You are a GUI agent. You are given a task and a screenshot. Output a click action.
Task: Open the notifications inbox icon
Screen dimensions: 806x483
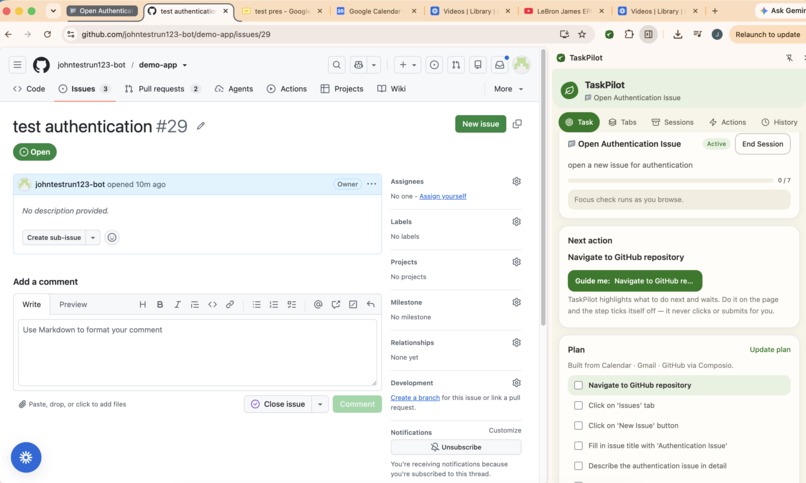pyautogui.click(x=500, y=65)
